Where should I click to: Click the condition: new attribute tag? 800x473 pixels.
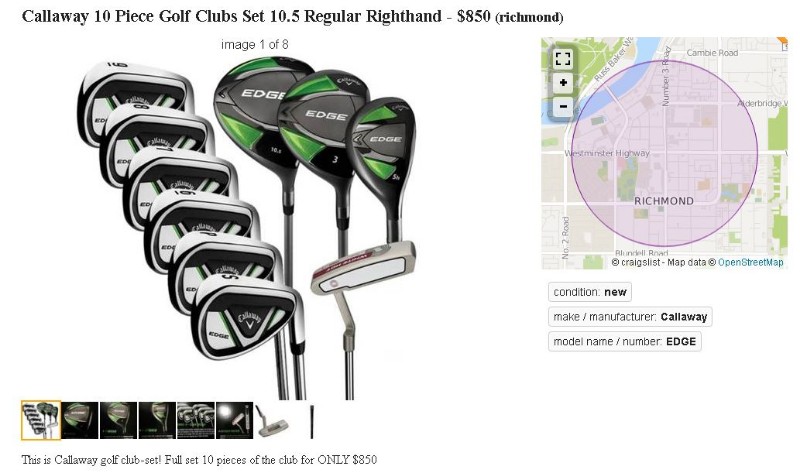590,292
